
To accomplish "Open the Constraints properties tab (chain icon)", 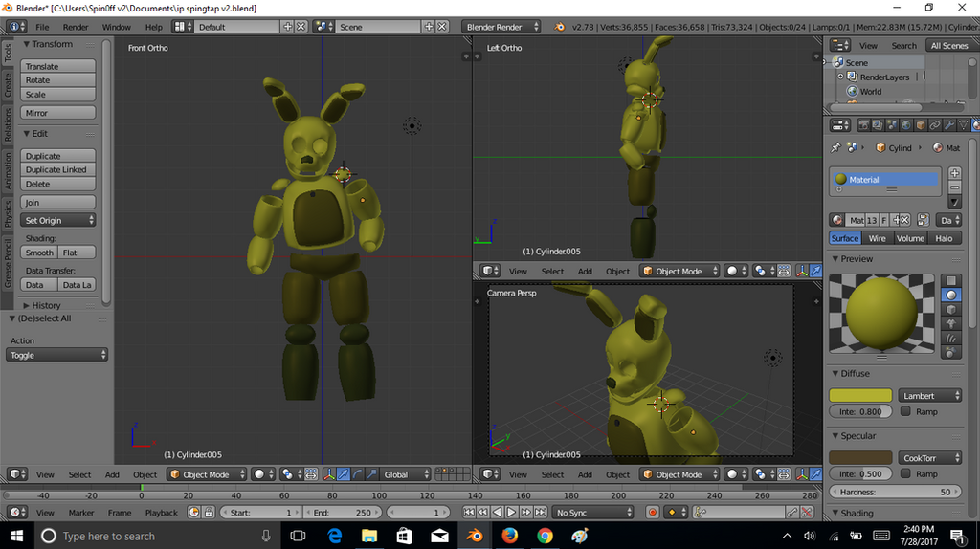I will [935, 125].
